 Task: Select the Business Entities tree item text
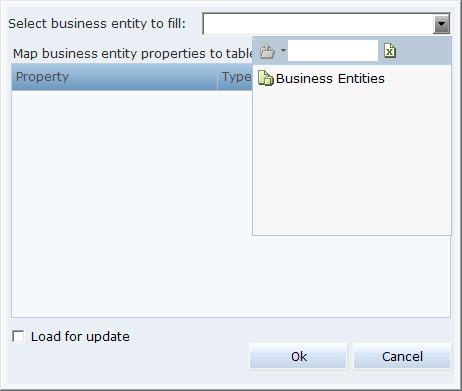(x=330, y=79)
